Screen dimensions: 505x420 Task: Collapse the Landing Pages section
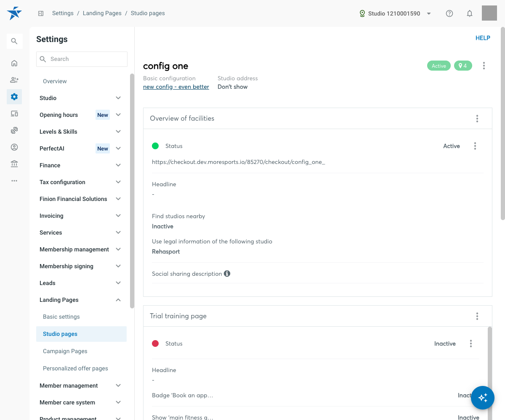coord(80,300)
